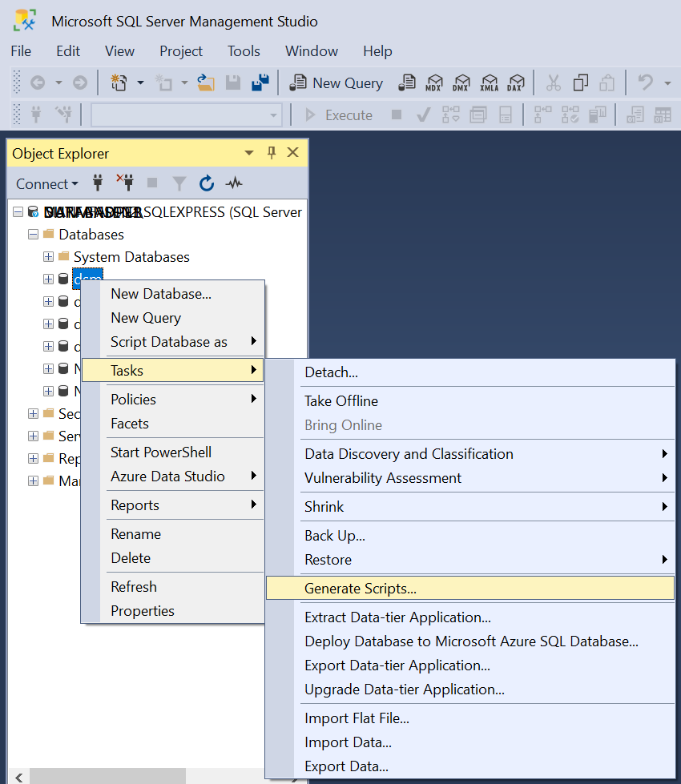Open the Connect dropdown in Object Explorer
The height and width of the screenshot is (784, 681).
[46, 183]
